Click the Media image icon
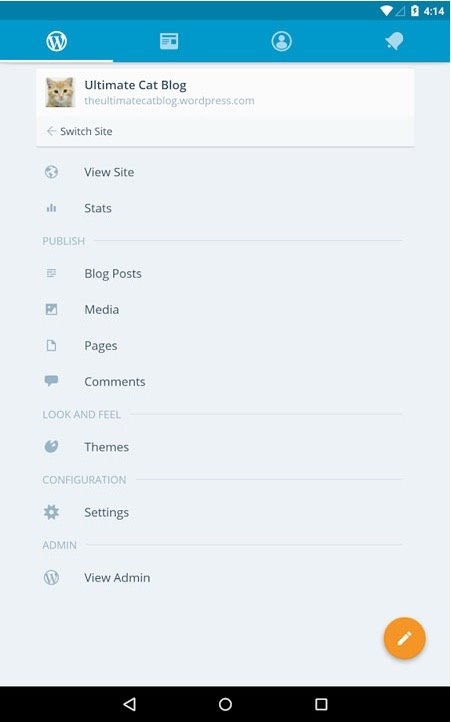Viewport: 451px width, 723px height. coord(51,309)
